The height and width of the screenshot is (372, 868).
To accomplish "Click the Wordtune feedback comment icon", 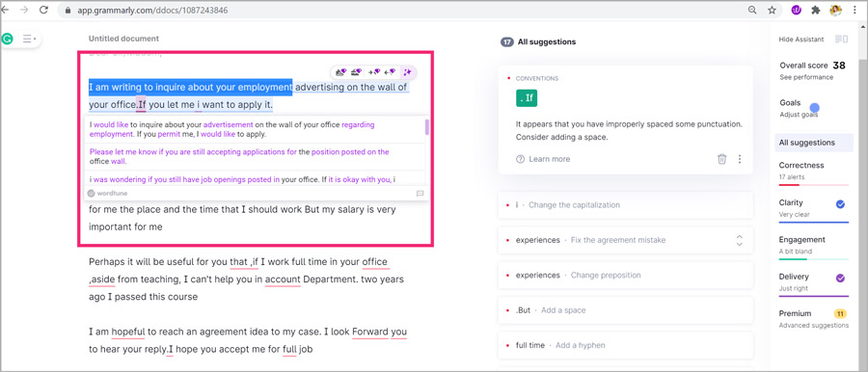I will coord(420,193).
